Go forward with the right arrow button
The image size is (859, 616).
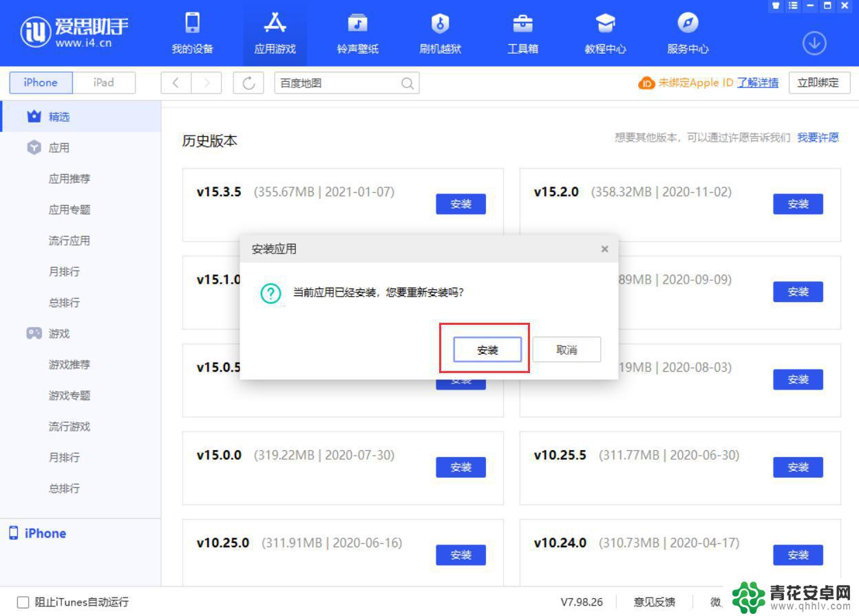206,83
